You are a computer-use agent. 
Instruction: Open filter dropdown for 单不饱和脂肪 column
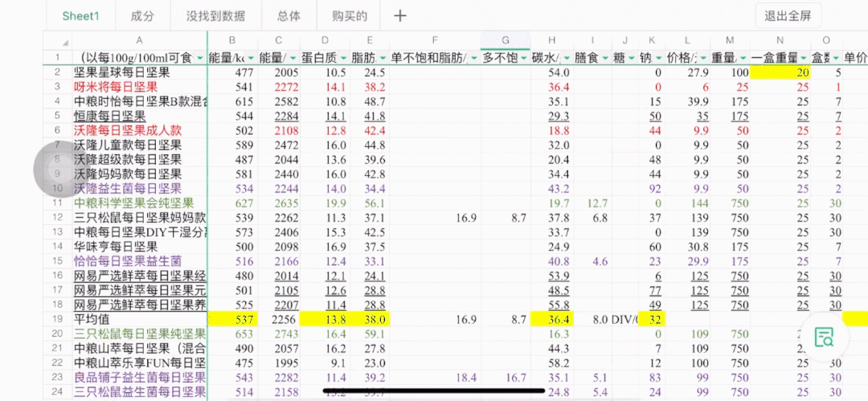tap(474, 58)
